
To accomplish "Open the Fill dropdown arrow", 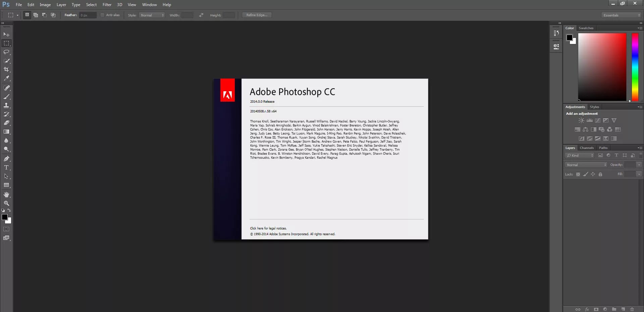I will coord(639,174).
